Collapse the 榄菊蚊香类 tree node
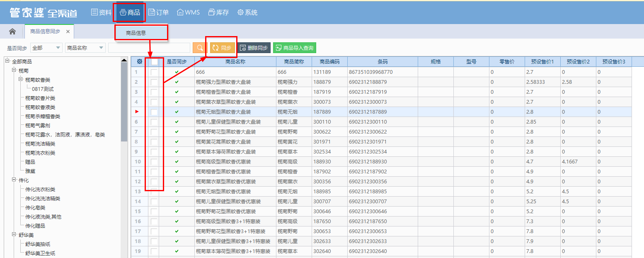Viewport: 644px width, 258px height. [21, 80]
